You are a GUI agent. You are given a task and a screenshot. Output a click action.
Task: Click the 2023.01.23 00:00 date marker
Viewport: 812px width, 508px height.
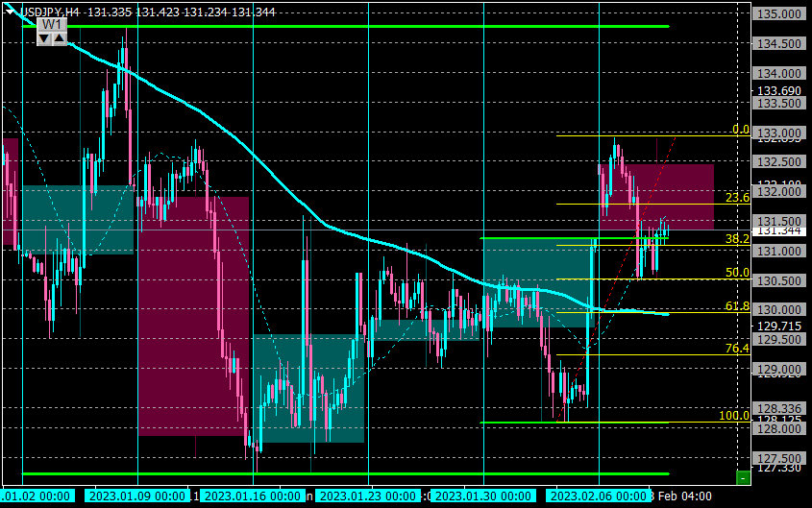click(x=368, y=496)
